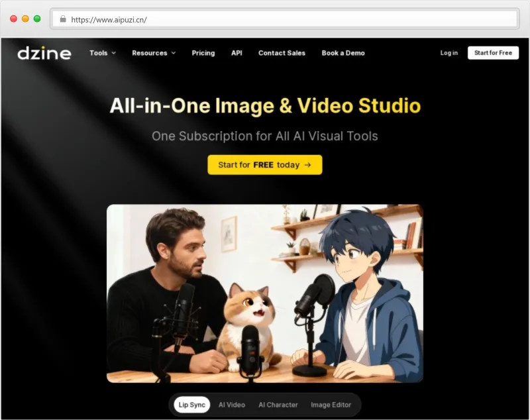The image size is (530, 420).
Task: Click the padlock icon in address bar
Action: [x=63, y=19]
